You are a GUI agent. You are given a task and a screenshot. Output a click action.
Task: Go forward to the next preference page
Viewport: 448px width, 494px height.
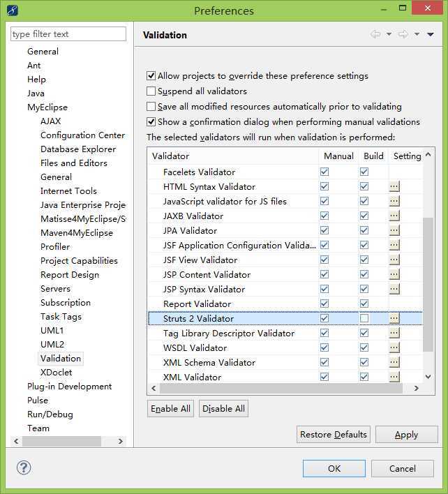tap(403, 34)
